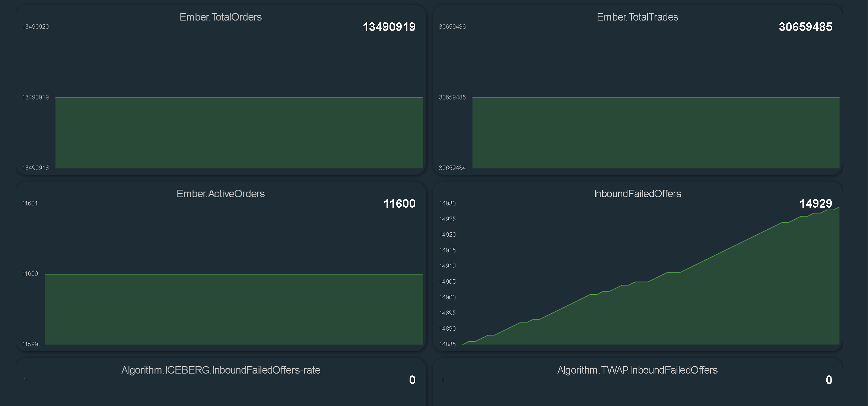Click the 14895 axis label

[x=447, y=313]
